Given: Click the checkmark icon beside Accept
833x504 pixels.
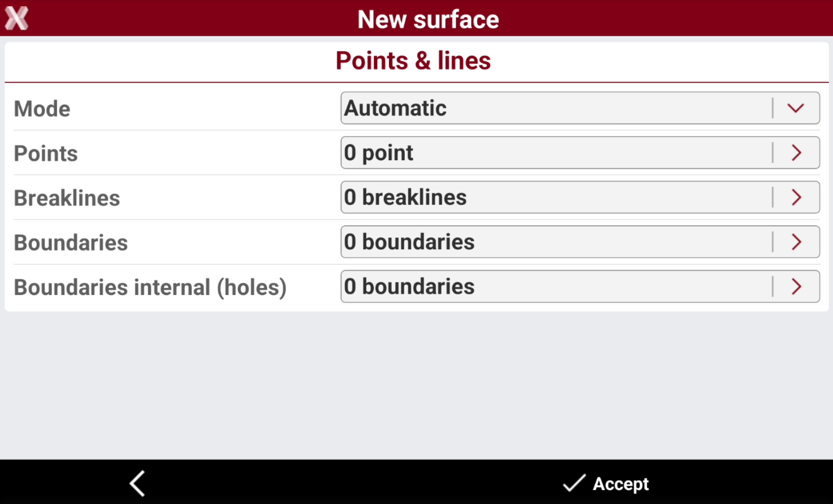Looking at the screenshot, I should [574, 483].
